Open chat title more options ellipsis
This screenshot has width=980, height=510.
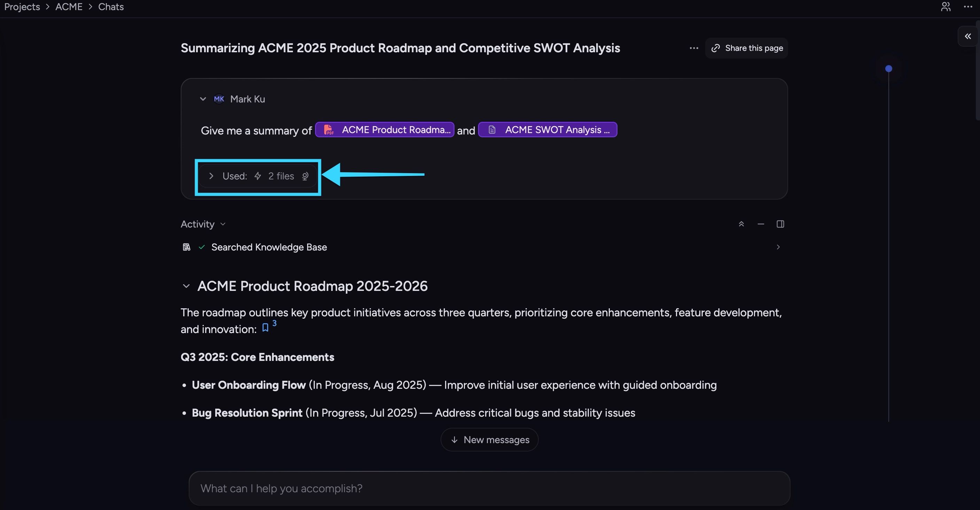694,48
